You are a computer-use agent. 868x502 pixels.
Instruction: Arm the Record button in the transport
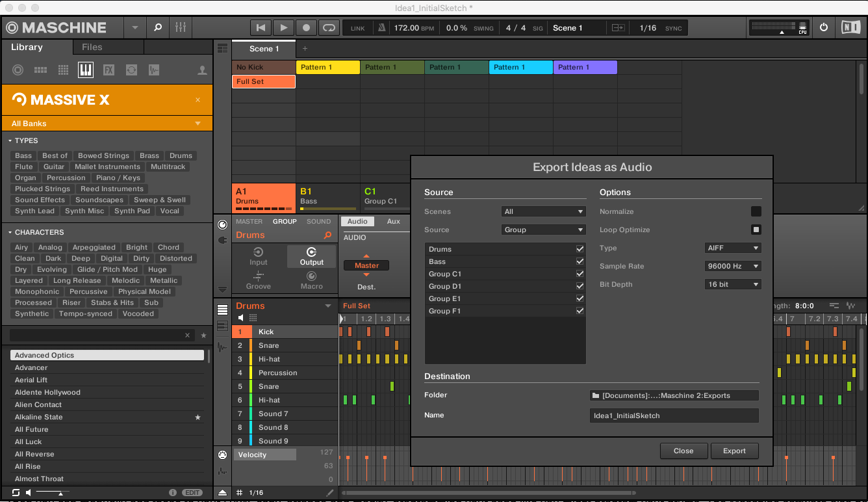point(306,27)
